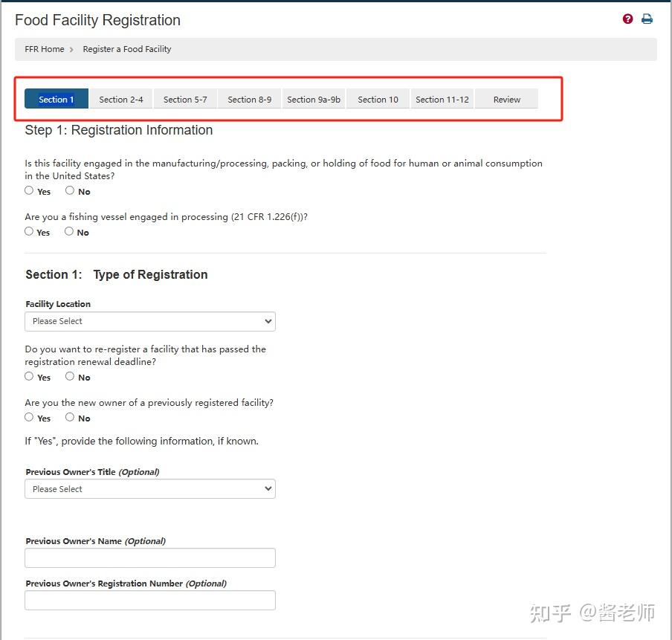Switch to the Section 2-4 tab
This screenshot has width=672, height=640.
[x=121, y=99]
